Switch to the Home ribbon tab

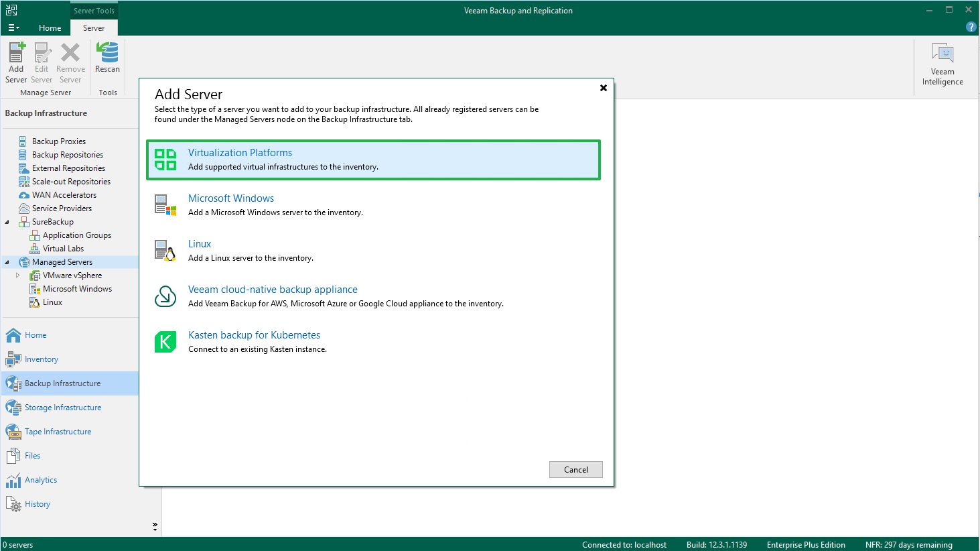click(x=50, y=27)
